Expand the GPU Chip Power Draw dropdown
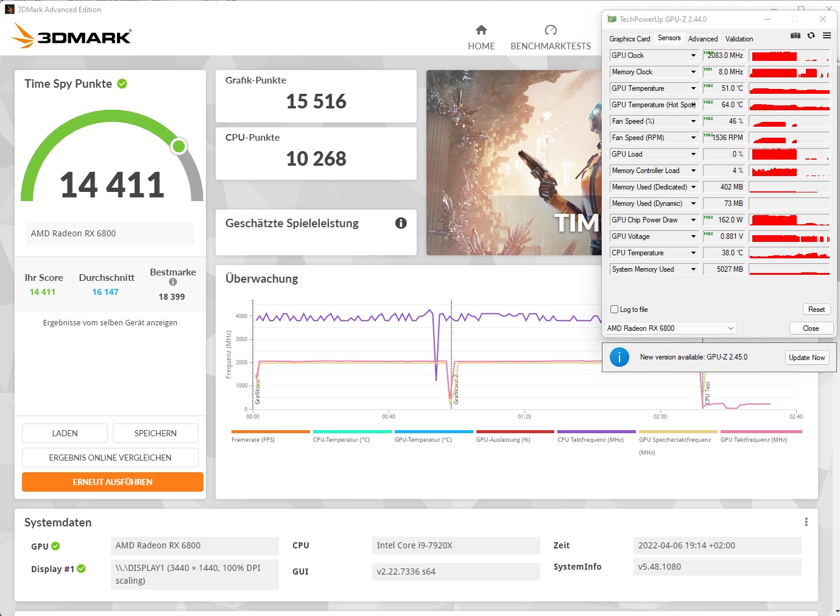The image size is (840, 616). (693, 220)
